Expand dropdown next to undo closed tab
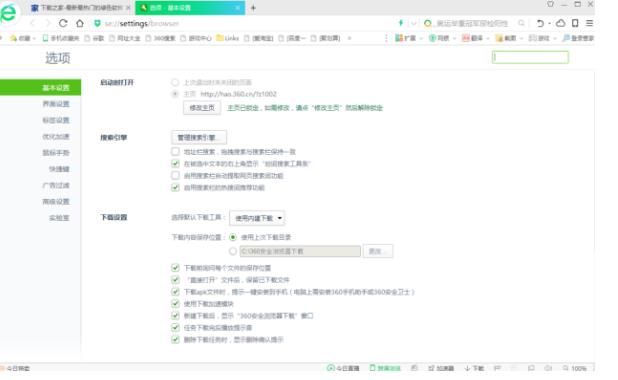Screen dimensions: 618x380 pyautogui.click(x=549, y=23)
